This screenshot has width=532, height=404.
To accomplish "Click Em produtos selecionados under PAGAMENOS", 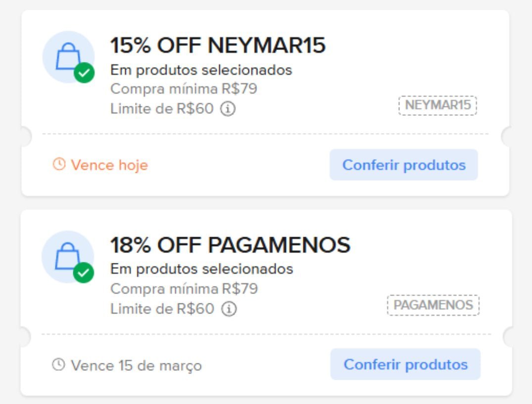I will coord(201,269).
